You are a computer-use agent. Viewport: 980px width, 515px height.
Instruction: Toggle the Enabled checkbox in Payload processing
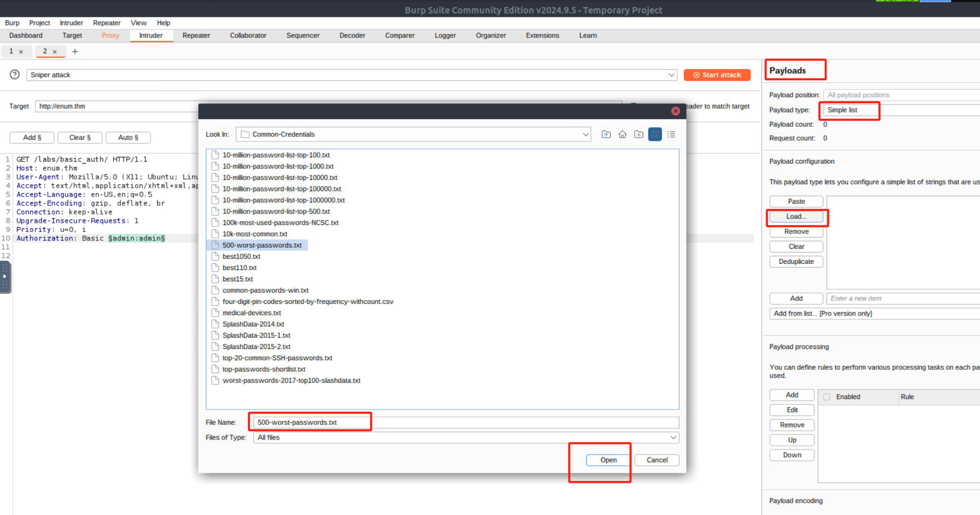pos(827,397)
